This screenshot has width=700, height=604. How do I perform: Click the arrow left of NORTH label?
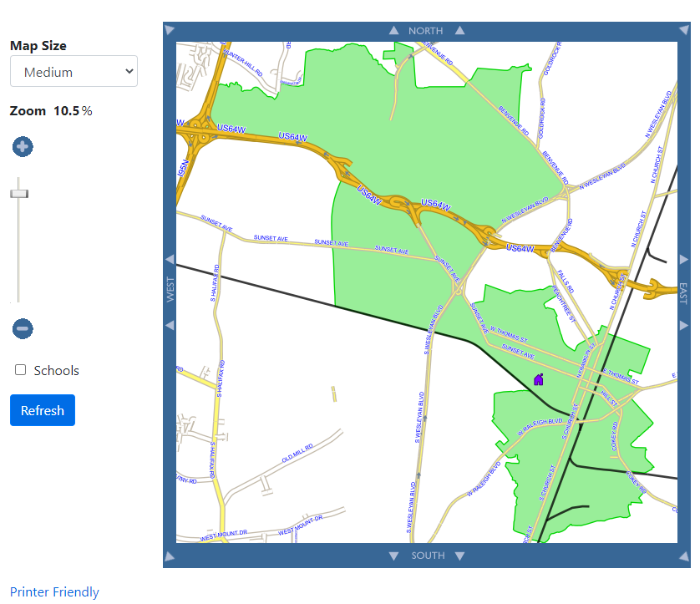(394, 31)
